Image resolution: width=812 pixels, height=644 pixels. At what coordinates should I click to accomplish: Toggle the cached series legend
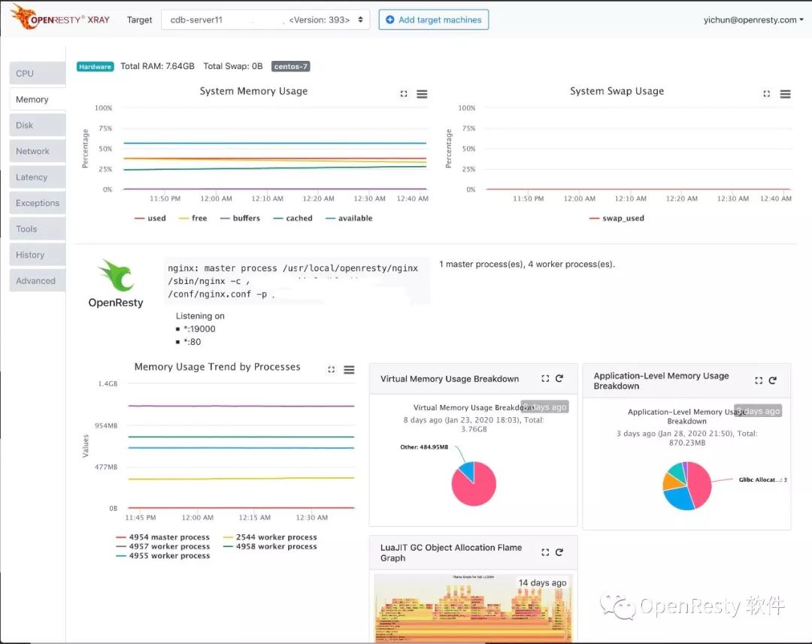pyautogui.click(x=292, y=218)
